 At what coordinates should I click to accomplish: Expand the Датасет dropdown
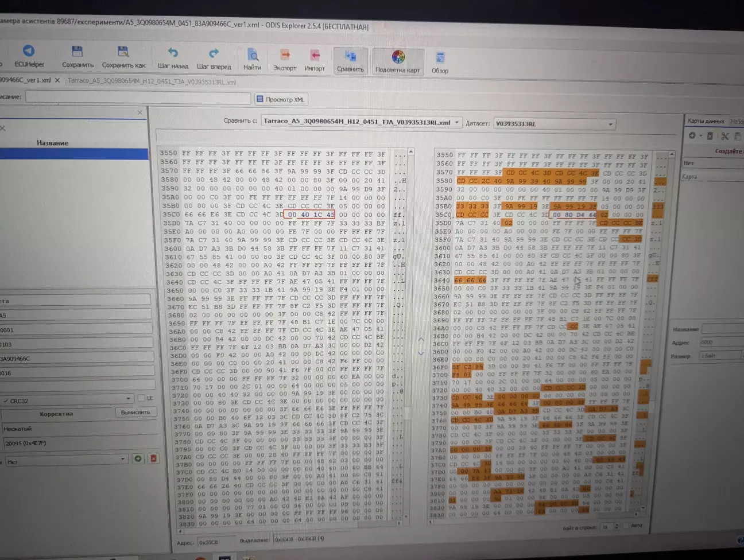pos(610,124)
